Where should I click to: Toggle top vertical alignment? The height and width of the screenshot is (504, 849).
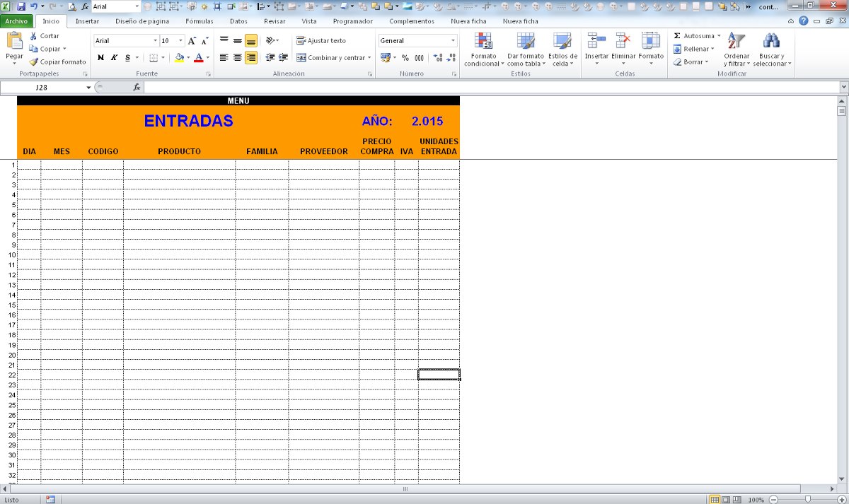224,41
